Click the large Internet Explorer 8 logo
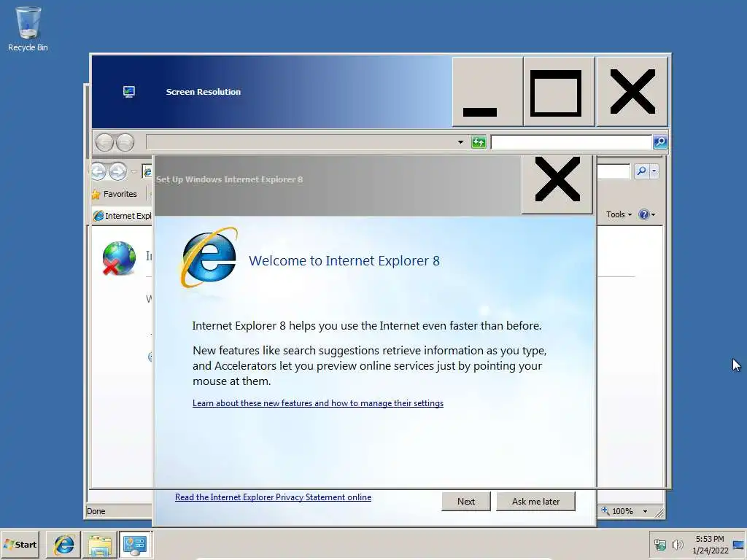The image size is (747, 560). (209, 257)
